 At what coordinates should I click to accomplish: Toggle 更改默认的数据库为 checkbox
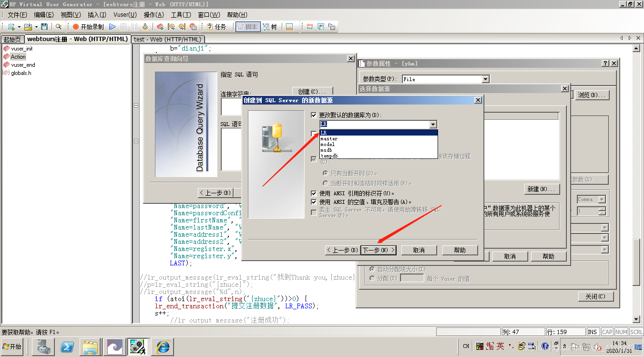pyautogui.click(x=314, y=115)
